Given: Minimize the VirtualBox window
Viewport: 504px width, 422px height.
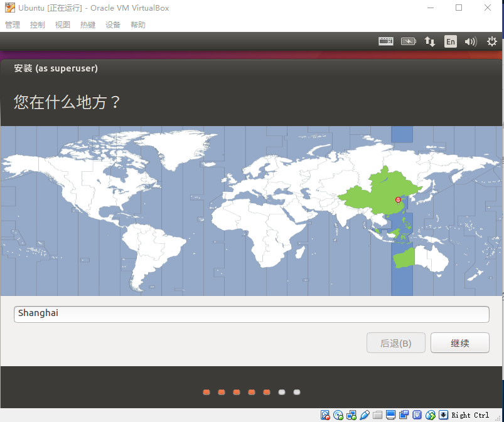Looking at the screenshot, I should tap(431, 8).
